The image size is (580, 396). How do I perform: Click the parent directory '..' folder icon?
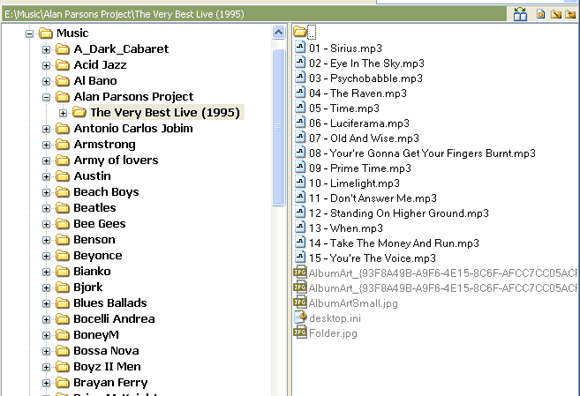click(x=300, y=31)
